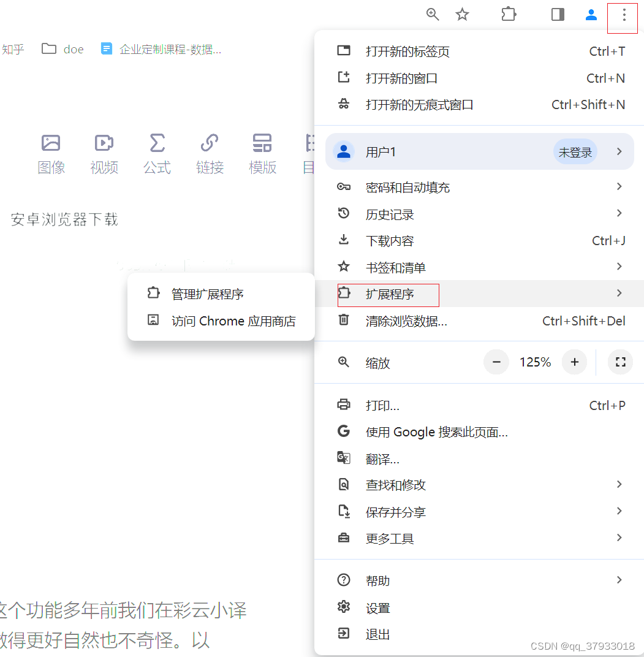Open 保存并分享 submenu

click(x=479, y=512)
